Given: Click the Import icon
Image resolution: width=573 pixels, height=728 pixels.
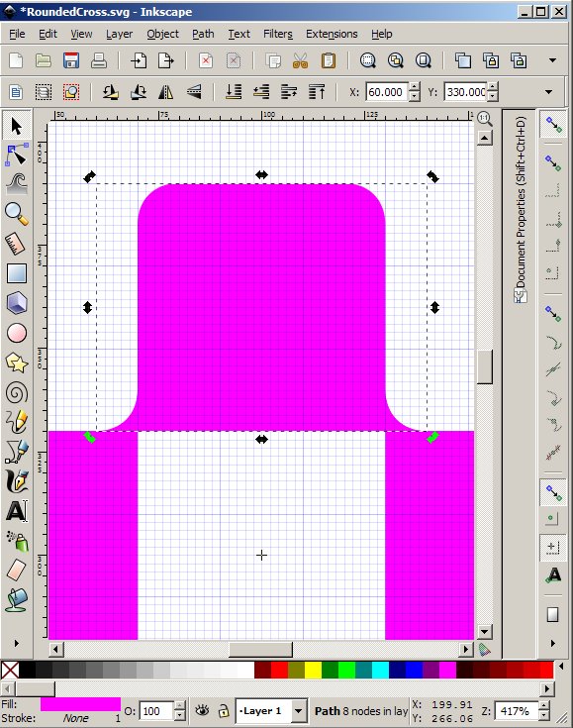Looking at the screenshot, I should point(139,60).
